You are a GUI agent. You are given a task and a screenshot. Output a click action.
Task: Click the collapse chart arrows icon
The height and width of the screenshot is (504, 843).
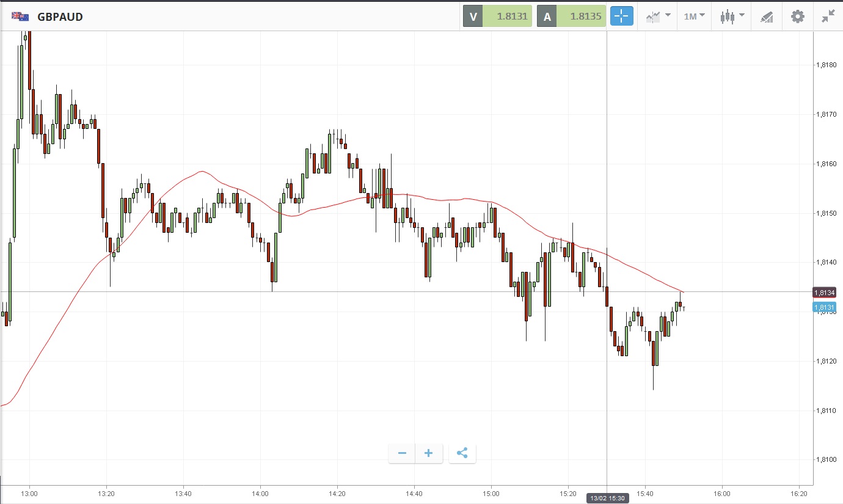[828, 16]
